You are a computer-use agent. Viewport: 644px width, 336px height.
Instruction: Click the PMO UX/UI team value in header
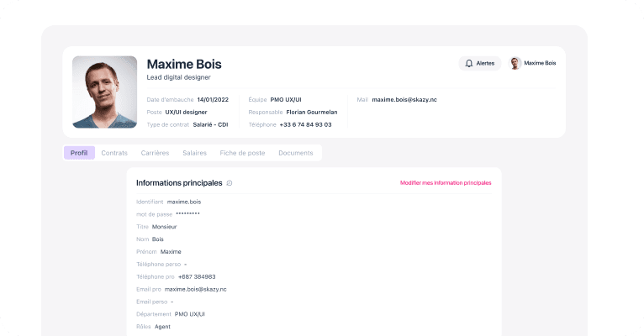pyautogui.click(x=286, y=100)
